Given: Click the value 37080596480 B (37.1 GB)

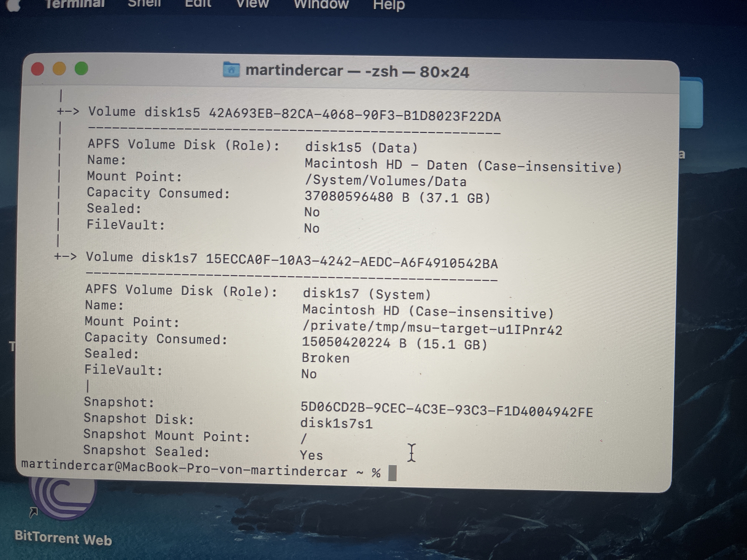Looking at the screenshot, I should pyautogui.click(x=397, y=197).
